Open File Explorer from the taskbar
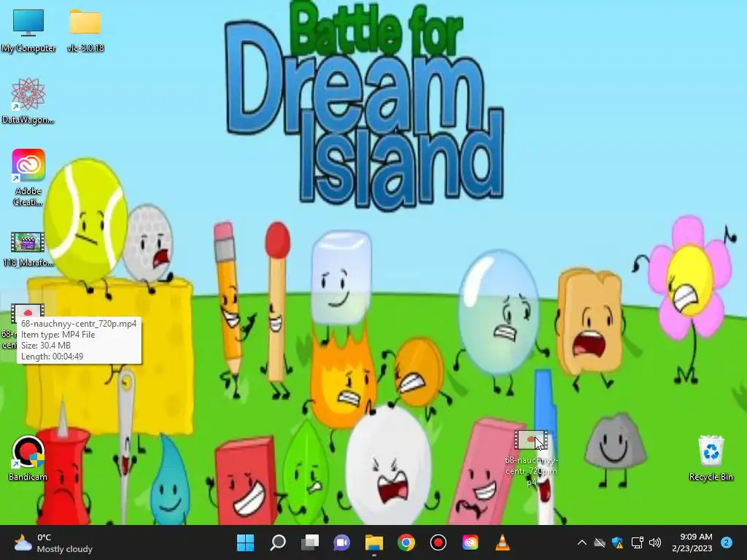The height and width of the screenshot is (560, 747). 374,542
